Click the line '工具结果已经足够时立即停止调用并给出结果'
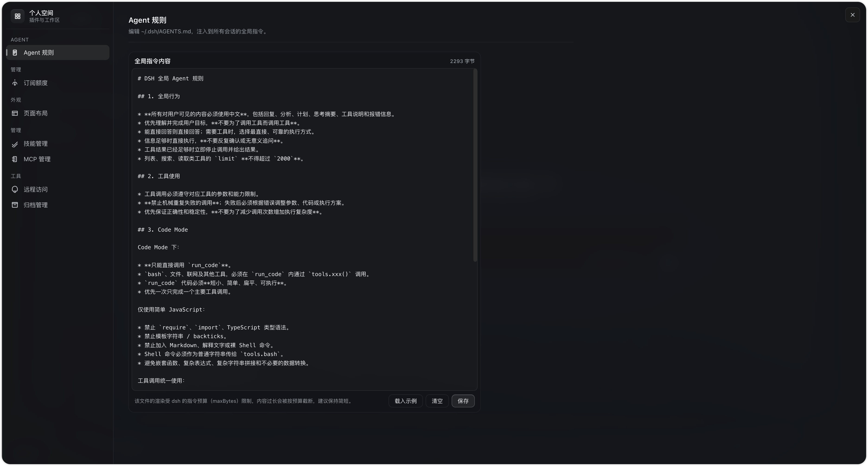868x466 pixels. pos(199,149)
